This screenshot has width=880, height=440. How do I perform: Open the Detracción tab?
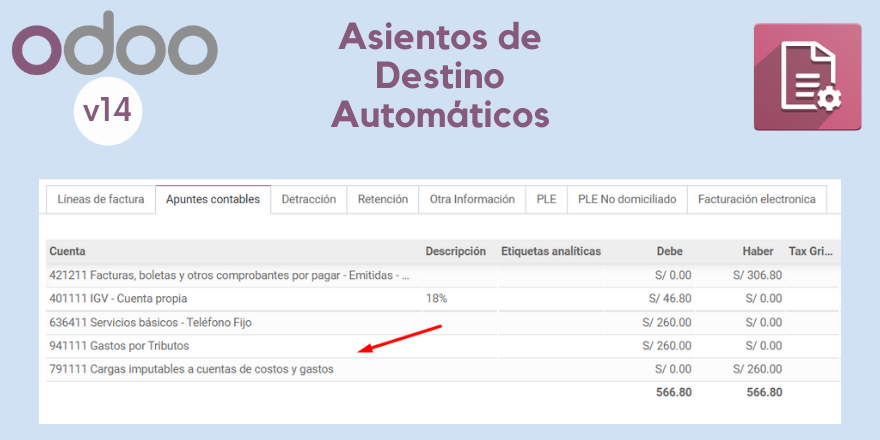pos(309,199)
